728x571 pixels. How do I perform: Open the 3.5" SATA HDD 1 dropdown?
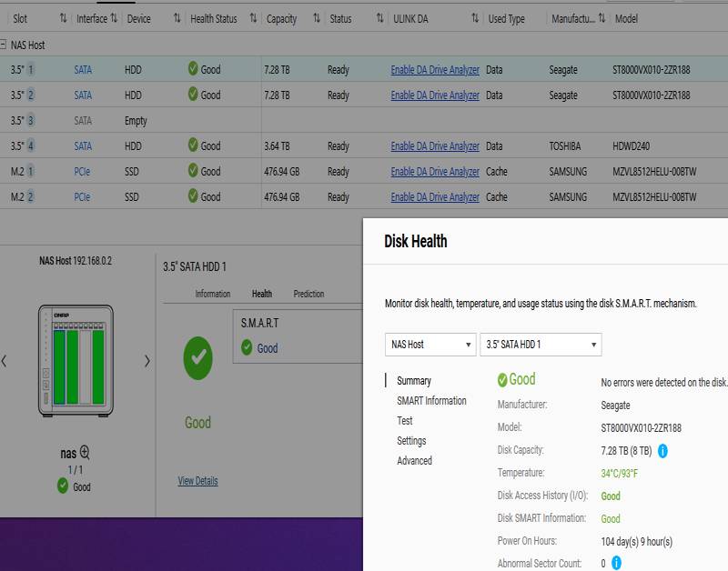tap(541, 345)
